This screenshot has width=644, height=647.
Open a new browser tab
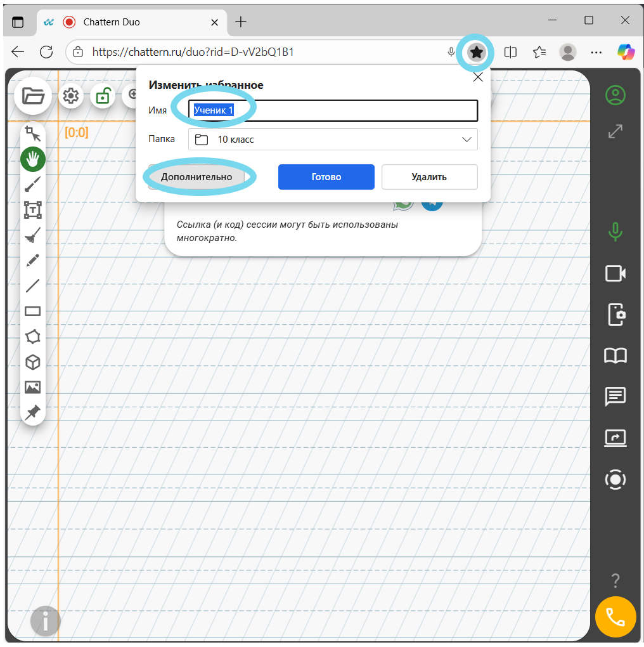[241, 22]
